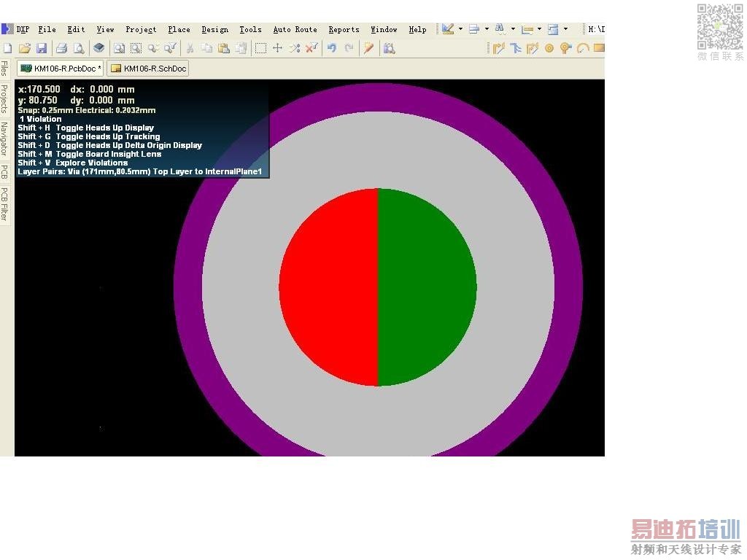Save with the floppy disk icon

[x=42, y=48]
